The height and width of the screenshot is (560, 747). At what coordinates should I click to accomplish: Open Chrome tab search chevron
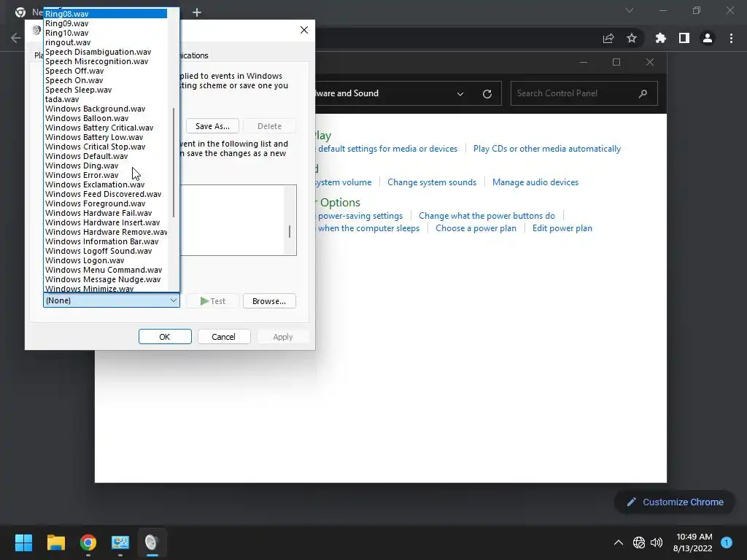(630, 10)
